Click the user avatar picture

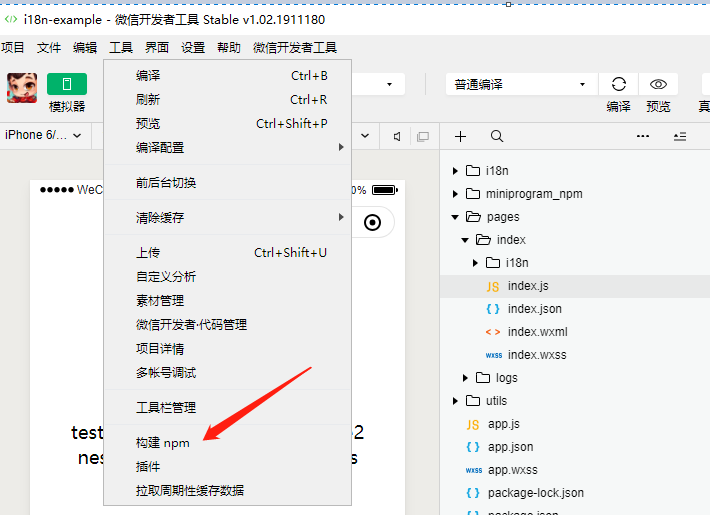click(x=22, y=88)
